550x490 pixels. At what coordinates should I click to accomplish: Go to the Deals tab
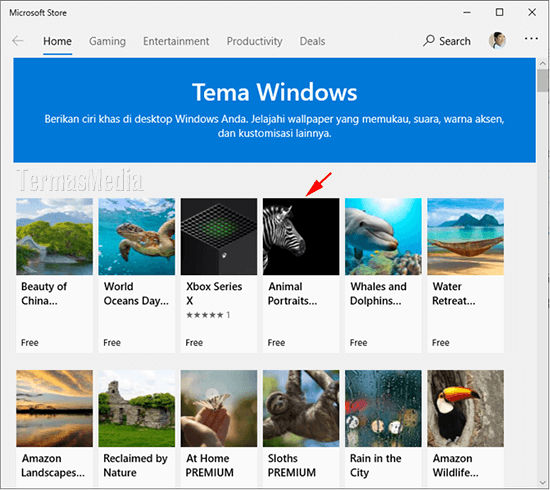[312, 41]
